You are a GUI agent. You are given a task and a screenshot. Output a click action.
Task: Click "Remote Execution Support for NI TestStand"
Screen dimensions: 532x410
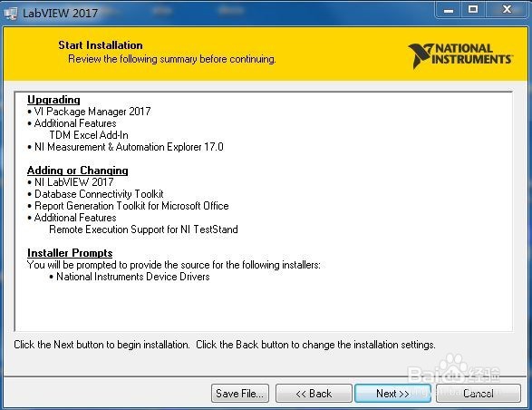(x=143, y=229)
